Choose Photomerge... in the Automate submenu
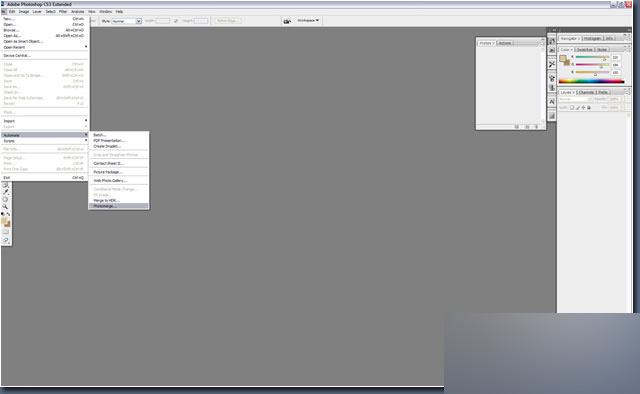 (119, 206)
